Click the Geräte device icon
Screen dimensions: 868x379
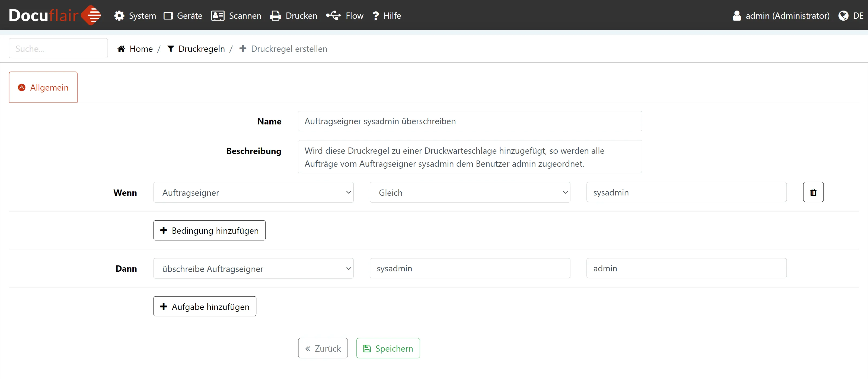pos(168,15)
